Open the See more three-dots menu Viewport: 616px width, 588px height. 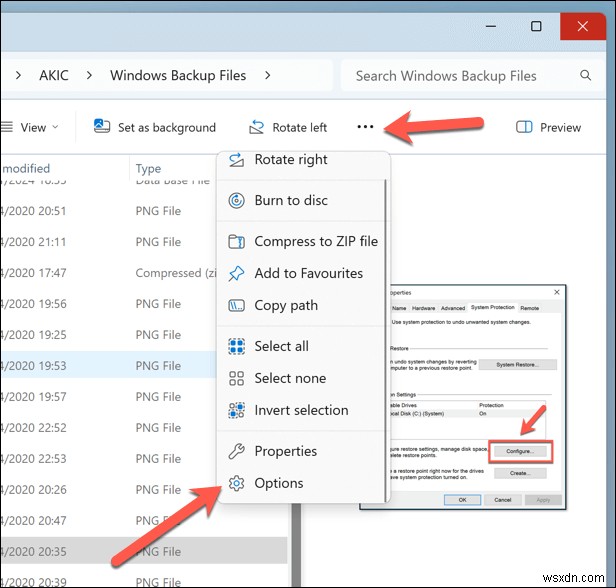365,127
